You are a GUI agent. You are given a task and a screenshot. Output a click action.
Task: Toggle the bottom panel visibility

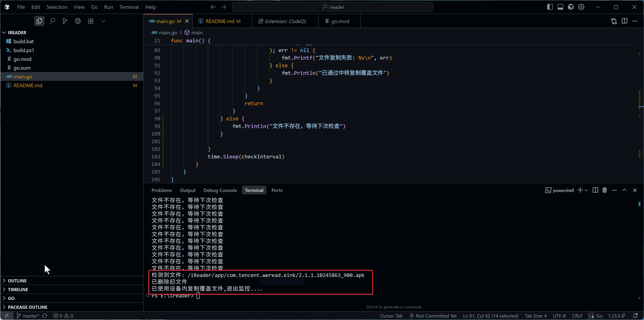click(560, 7)
